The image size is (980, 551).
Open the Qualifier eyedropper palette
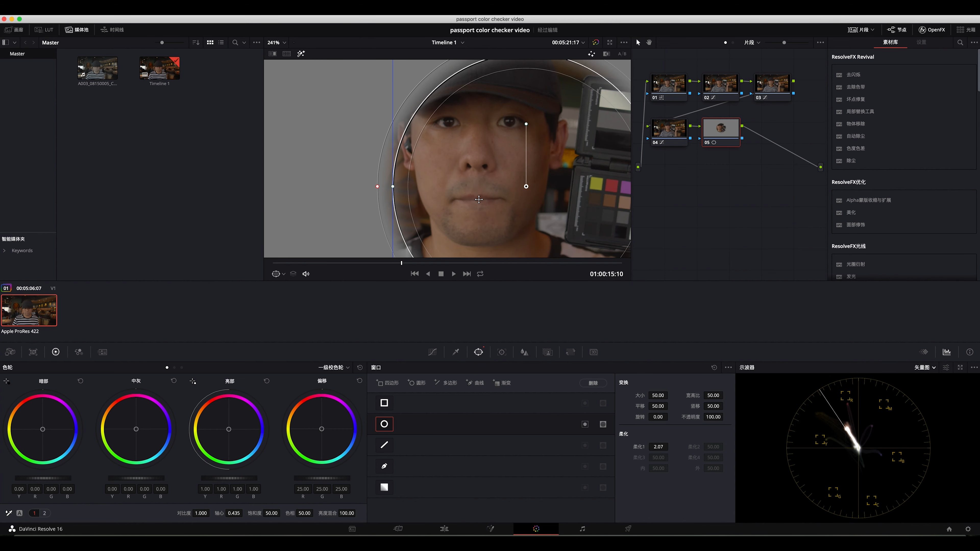[x=455, y=352]
